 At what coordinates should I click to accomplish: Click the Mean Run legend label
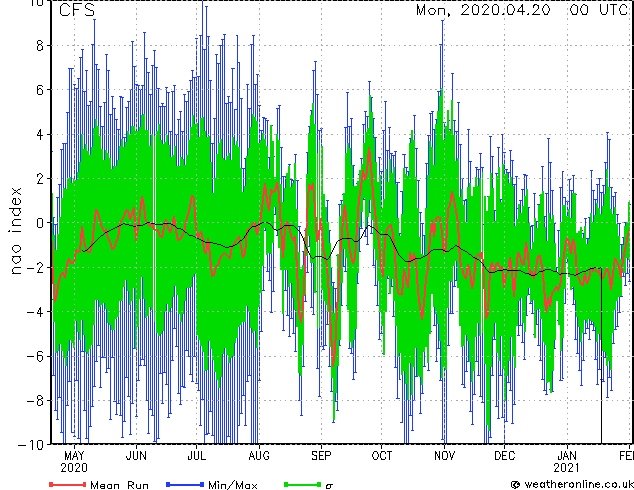click(x=119, y=485)
